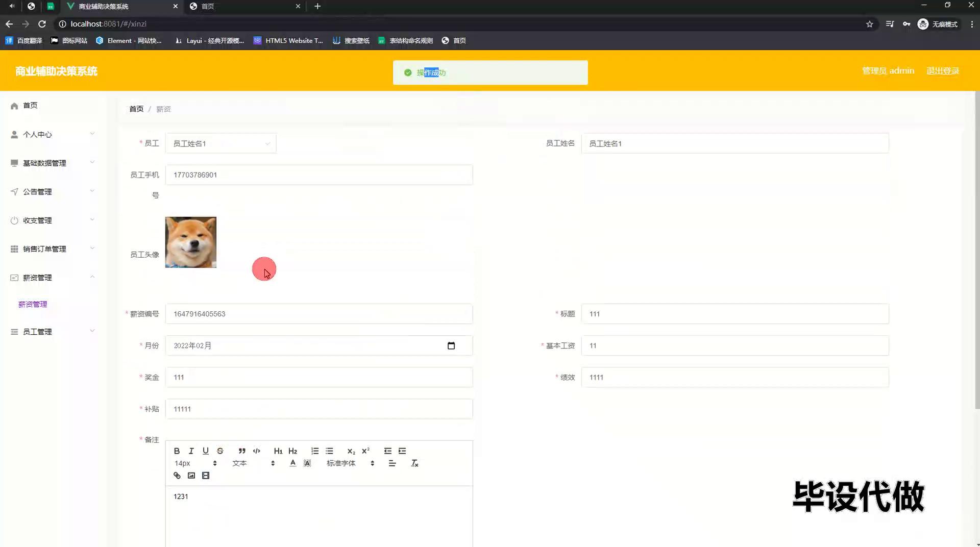Insert a blockquote in the editor

[242, 451]
